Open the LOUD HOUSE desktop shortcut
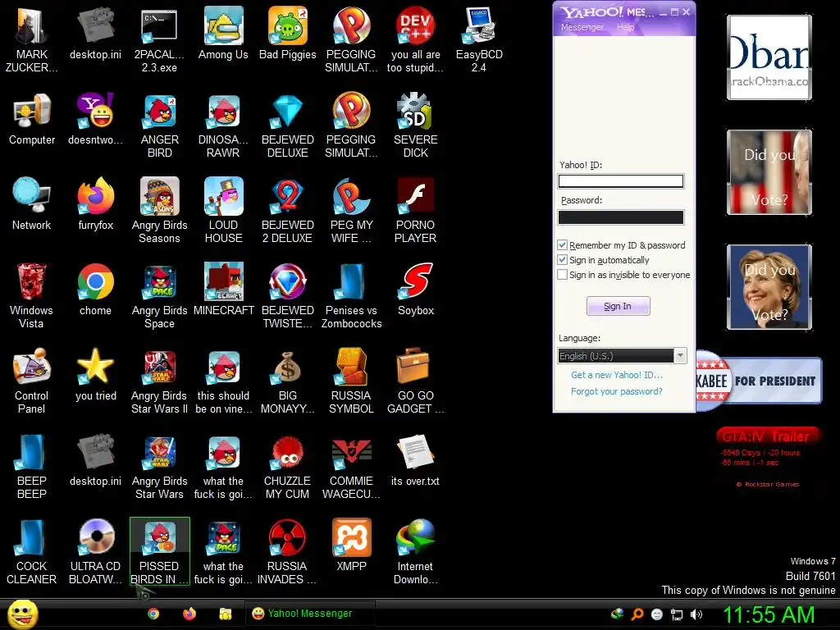This screenshot has width=840, height=630. point(223,210)
